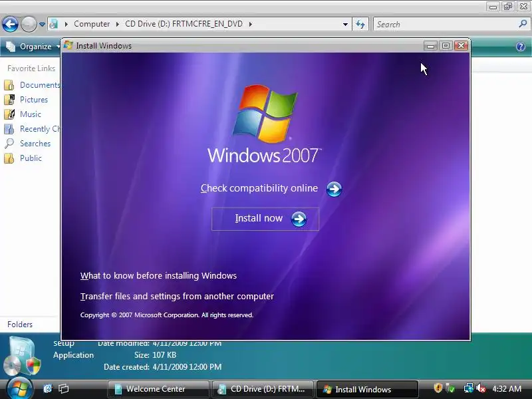This screenshot has width=532, height=399.
Task: Open Public favorite link
Action: point(31,158)
